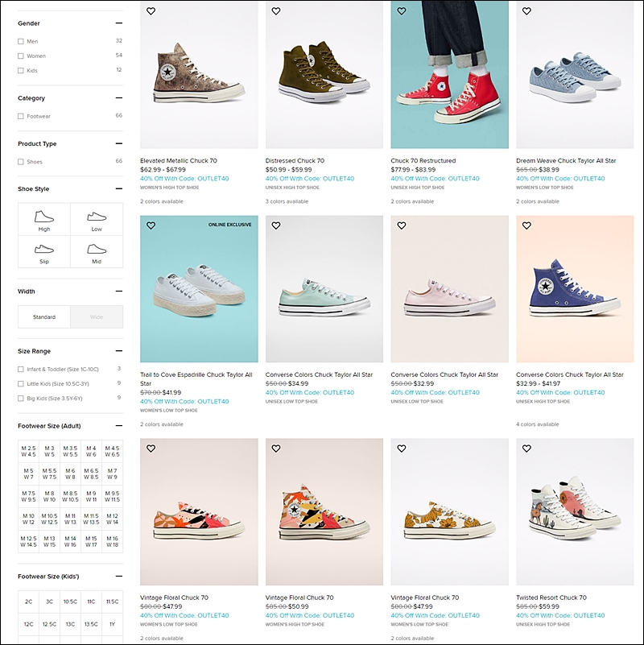Image resolution: width=644 pixels, height=645 pixels.
Task: Collapse the Width filter section
Action: [119, 291]
